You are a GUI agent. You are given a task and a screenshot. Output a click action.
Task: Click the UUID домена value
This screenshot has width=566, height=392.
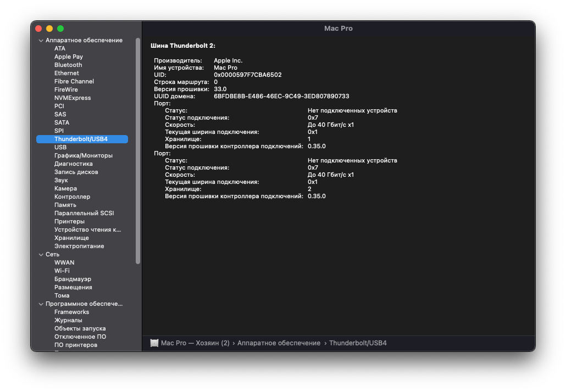pyautogui.click(x=281, y=96)
